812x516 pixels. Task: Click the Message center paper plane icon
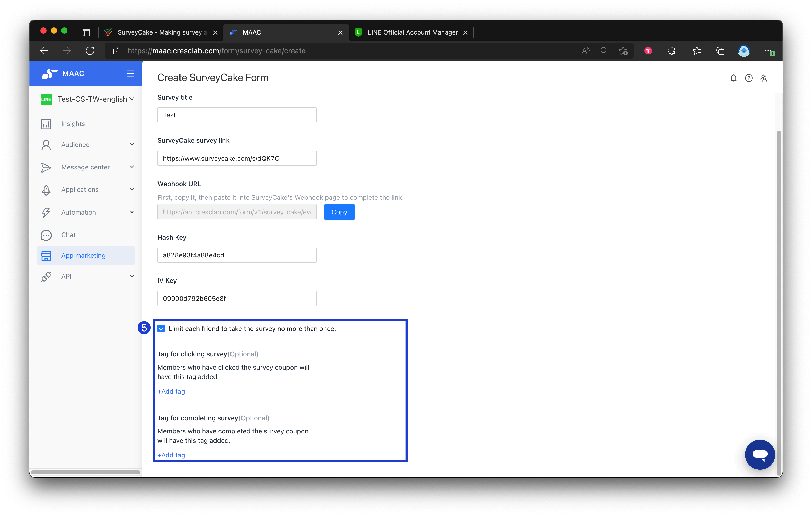46,167
